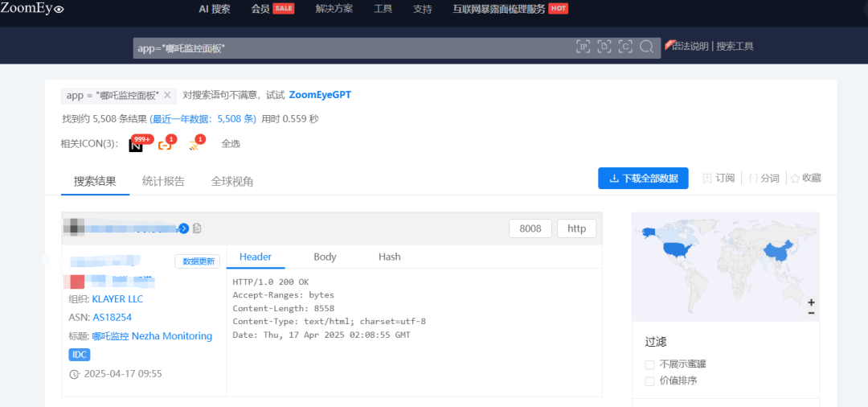Enable 不展示蜜罐 checkbox

[649, 364]
